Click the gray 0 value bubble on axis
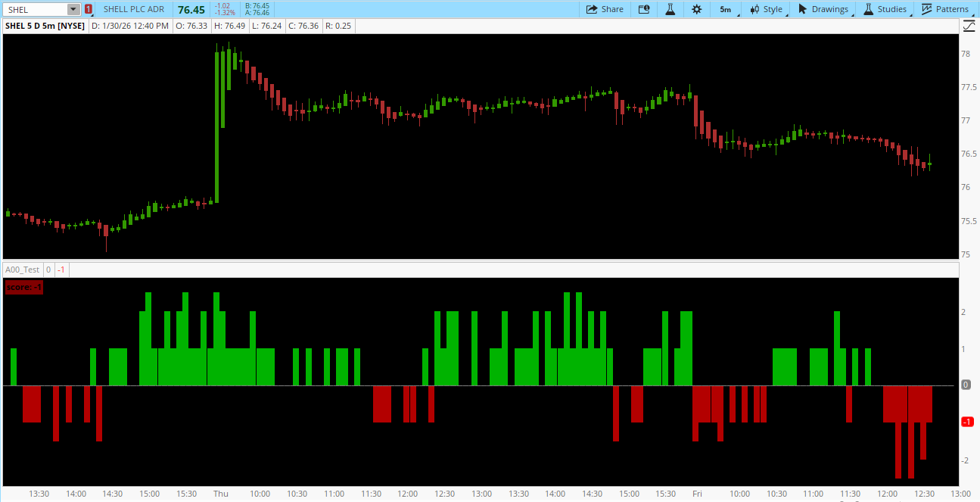The image size is (980, 502). [x=966, y=385]
